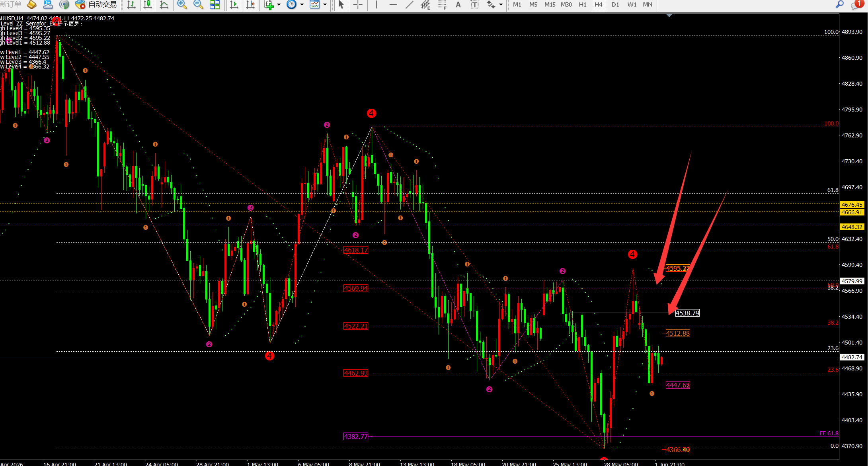Toggle 自动交易 auto trading button
Viewport: 868px width, 466px height.
pos(96,5)
